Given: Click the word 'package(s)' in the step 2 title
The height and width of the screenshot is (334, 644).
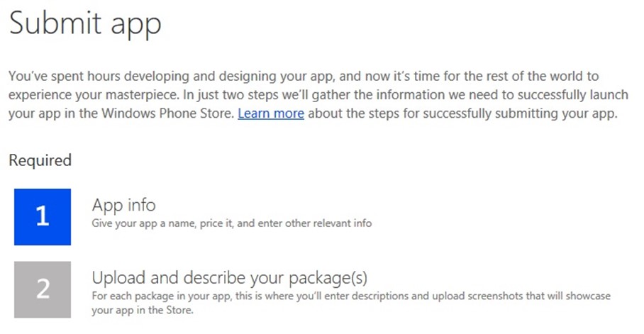Looking at the screenshot, I should click(x=328, y=279).
